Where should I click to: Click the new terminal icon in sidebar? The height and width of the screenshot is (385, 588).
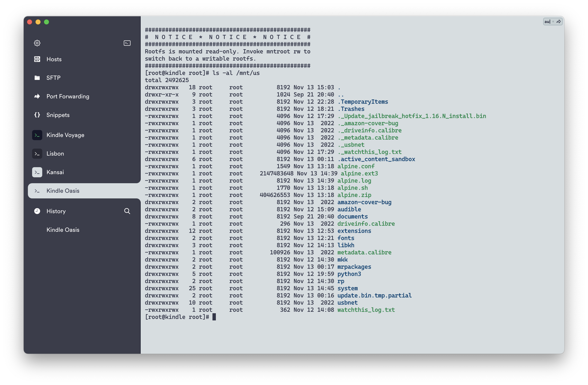pyautogui.click(x=127, y=43)
